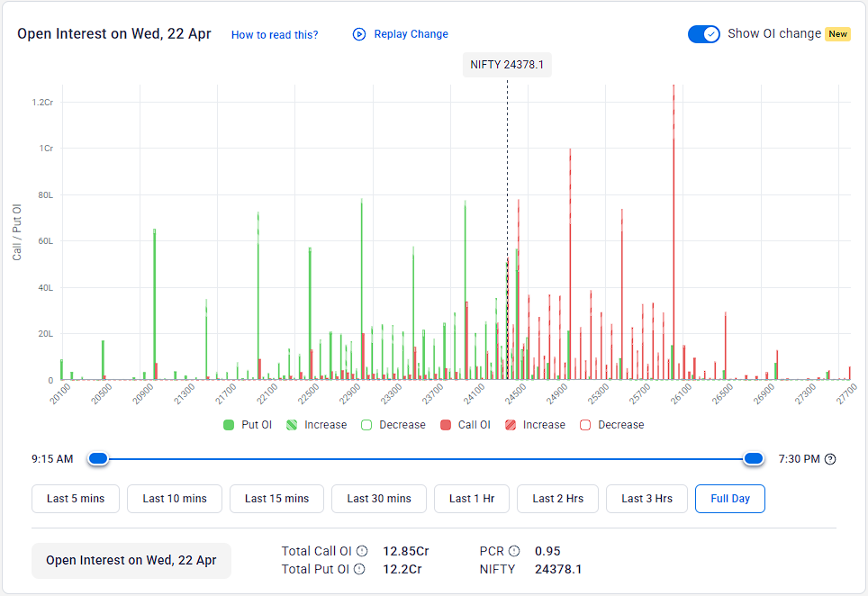Click the NIFTY 24378.1 chart marker label

tap(506, 64)
